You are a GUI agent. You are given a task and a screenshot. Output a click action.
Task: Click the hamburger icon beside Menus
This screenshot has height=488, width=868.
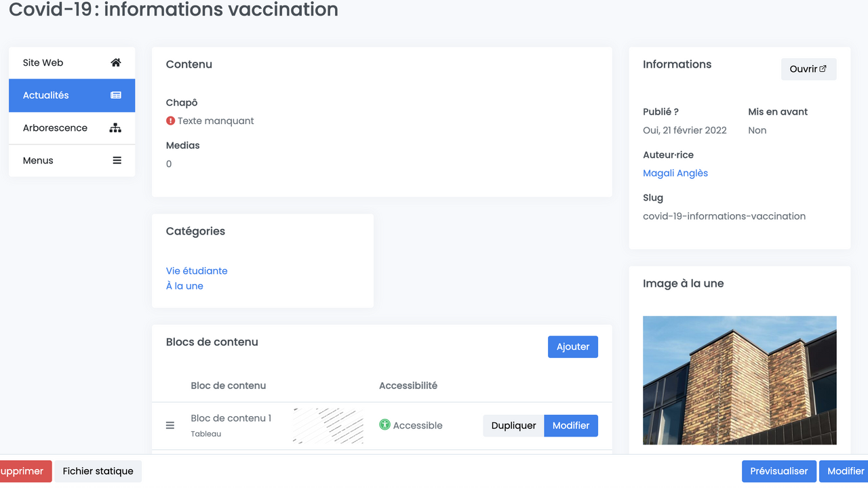pos(117,161)
